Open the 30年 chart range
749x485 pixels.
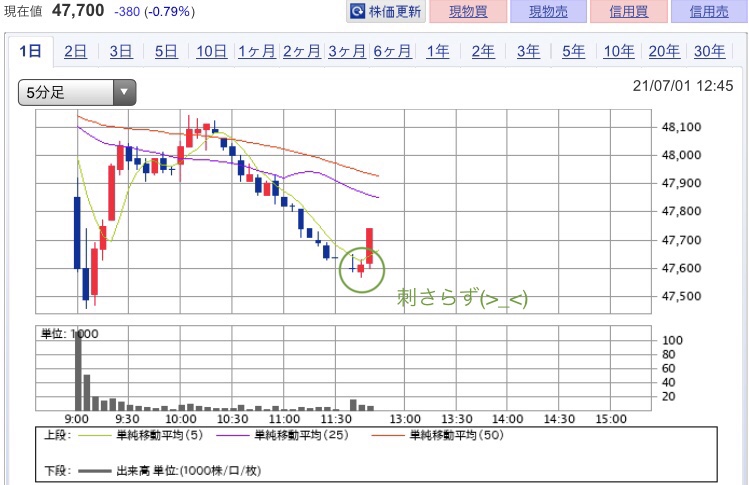(709, 51)
